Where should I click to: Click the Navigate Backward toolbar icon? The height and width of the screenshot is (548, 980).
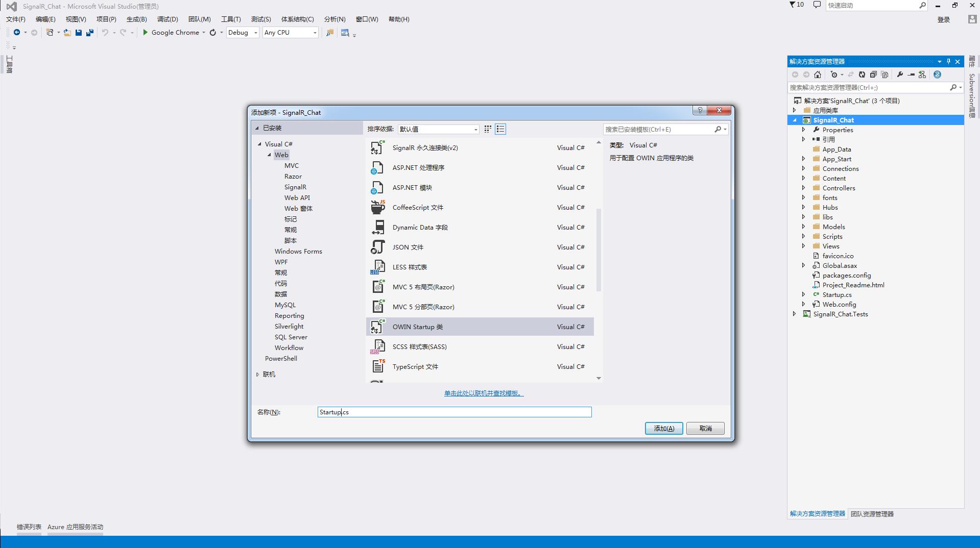pyautogui.click(x=17, y=32)
